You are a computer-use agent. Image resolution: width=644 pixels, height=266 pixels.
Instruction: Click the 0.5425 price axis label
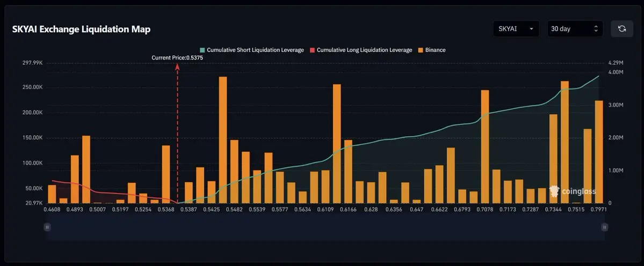[x=212, y=210]
